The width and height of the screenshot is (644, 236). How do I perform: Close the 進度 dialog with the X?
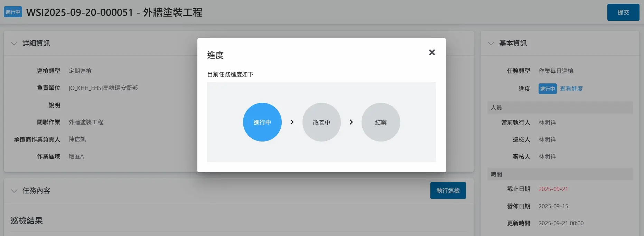click(x=432, y=52)
